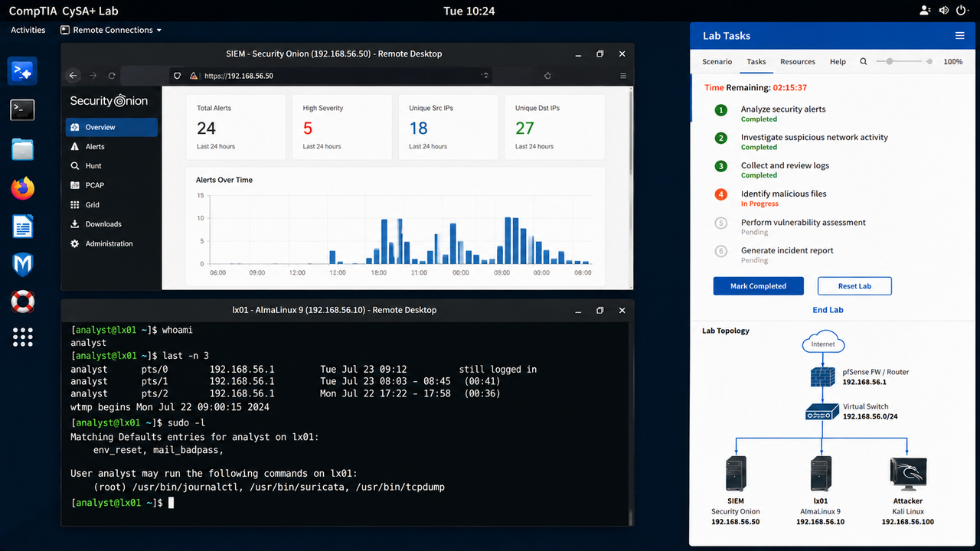
Task: Switch to the Resources tab
Action: click(798, 61)
